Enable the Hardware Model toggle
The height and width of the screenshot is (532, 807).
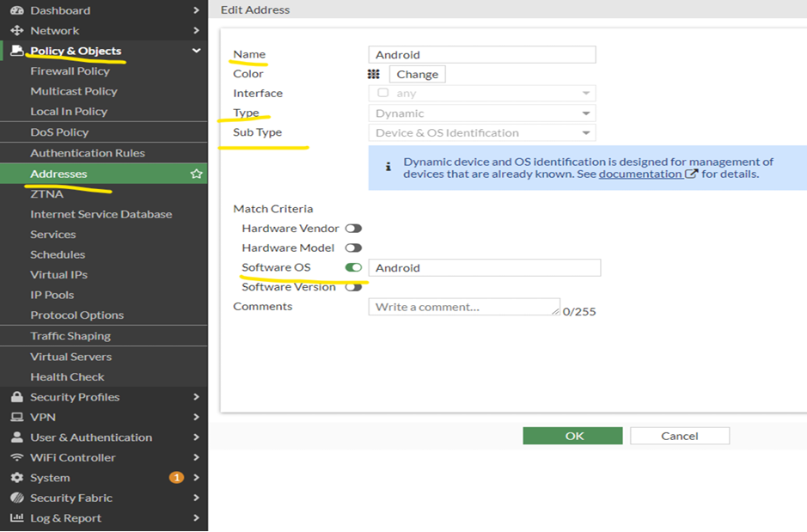pyautogui.click(x=353, y=248)
